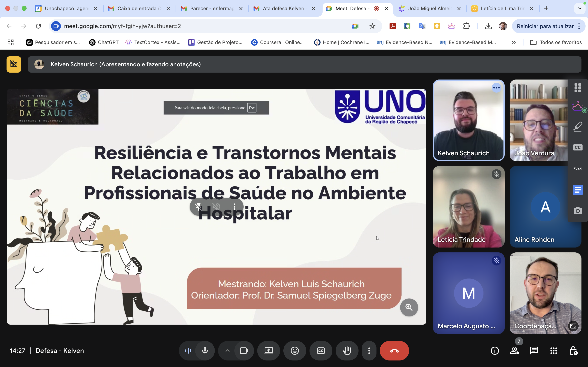
Task: Open the emoji reactions panel
Action: tap(294, 350)
